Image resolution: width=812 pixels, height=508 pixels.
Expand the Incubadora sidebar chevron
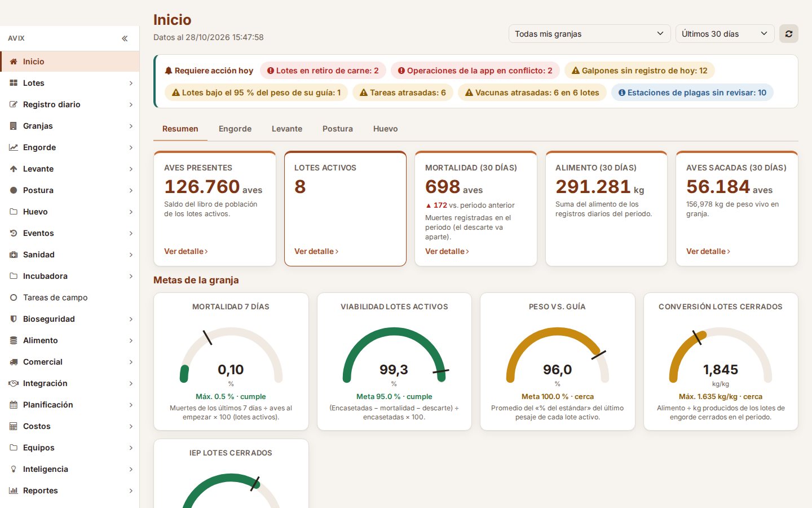pyautogui.click(x=131, y=276)
